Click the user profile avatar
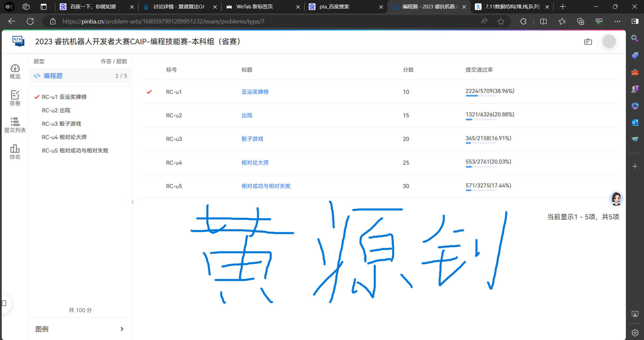 (609, 41)
